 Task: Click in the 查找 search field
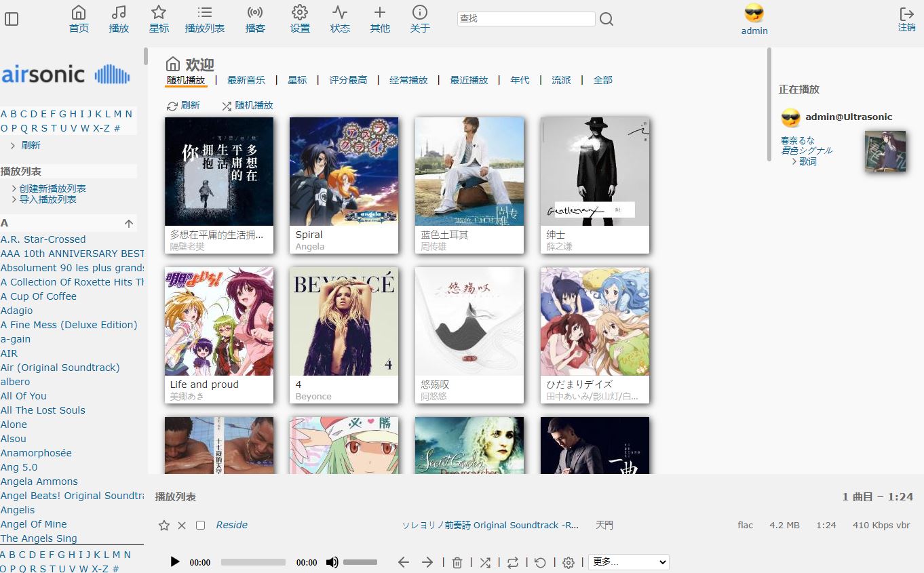pos(526,19)
